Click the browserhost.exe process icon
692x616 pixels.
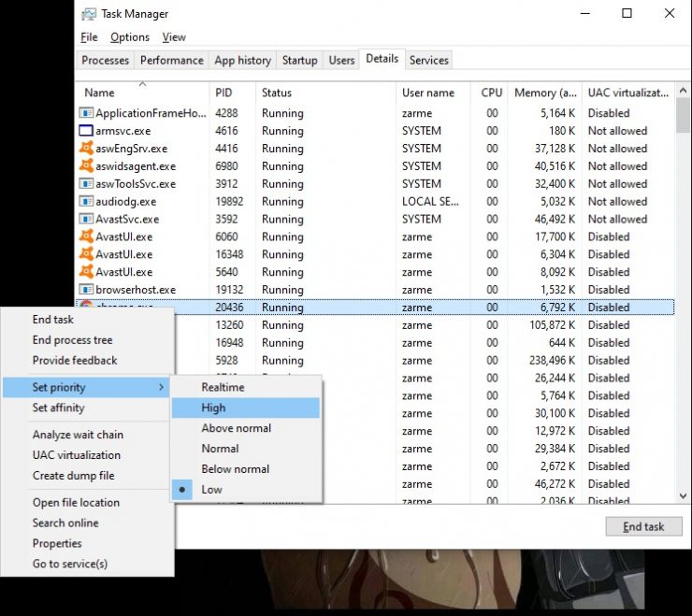pyautogui.click(x=86, y=290)
